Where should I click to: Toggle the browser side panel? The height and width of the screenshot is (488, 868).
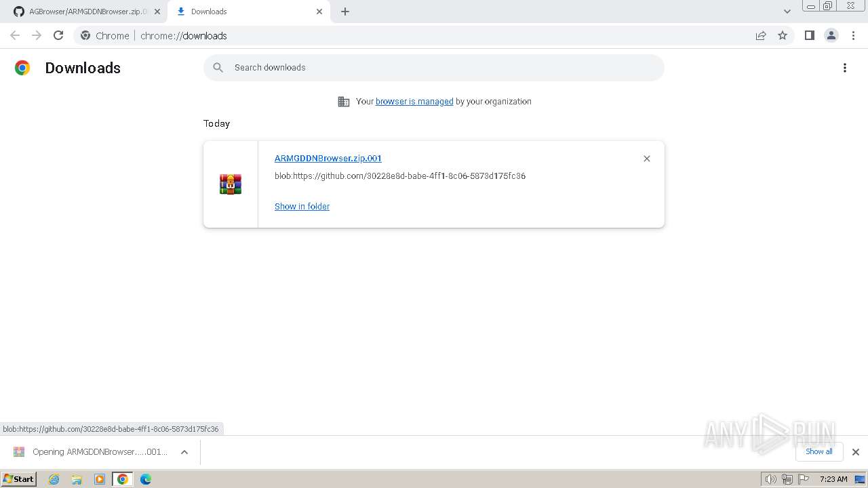pyautogui.click(x=810, y=35)
